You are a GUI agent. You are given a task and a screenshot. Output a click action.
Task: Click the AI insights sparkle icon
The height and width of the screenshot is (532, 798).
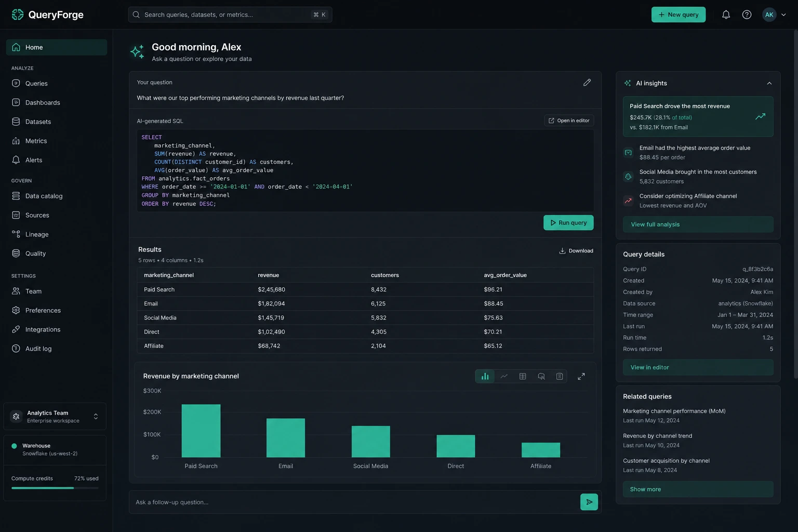628,83
